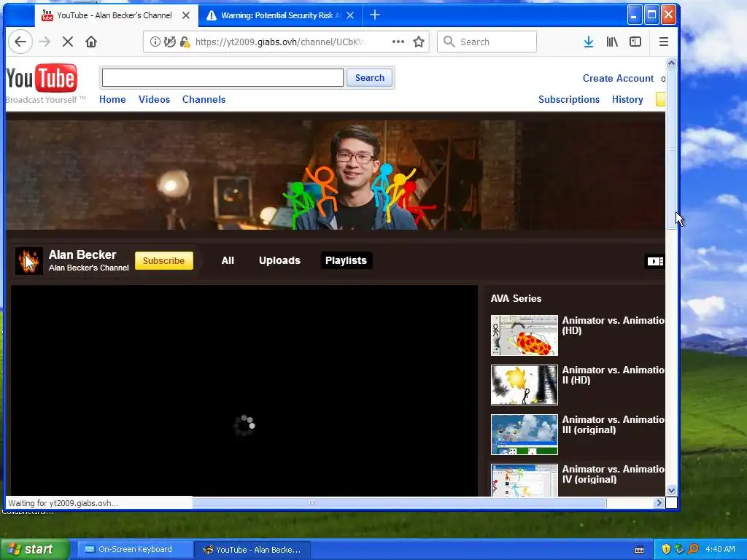Click the YouTube Search button
Viewport: 747px width, 560px height.
click(370, 77)
